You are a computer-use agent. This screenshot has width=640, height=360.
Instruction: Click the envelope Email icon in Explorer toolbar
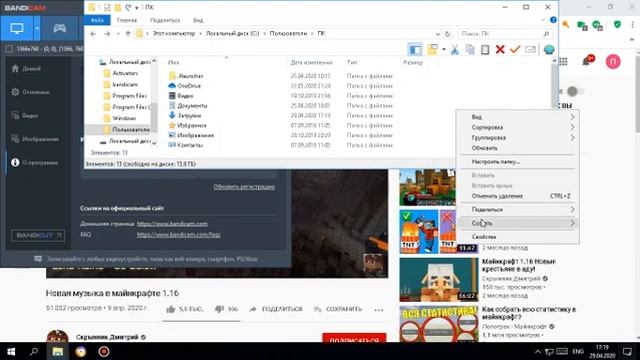click(530, 50)
